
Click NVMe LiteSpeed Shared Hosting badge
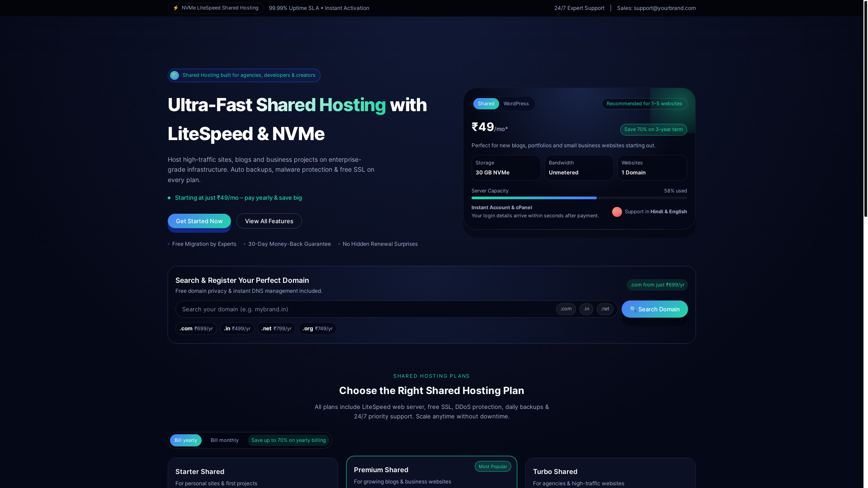[x=215, y=8]
